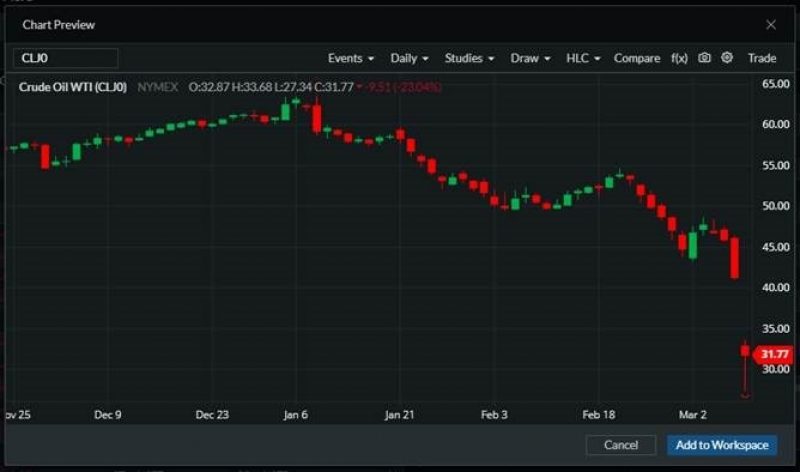Close the Chart Preview dialog
This screenshot has height=472, width=800.
(x=771, y=24)
